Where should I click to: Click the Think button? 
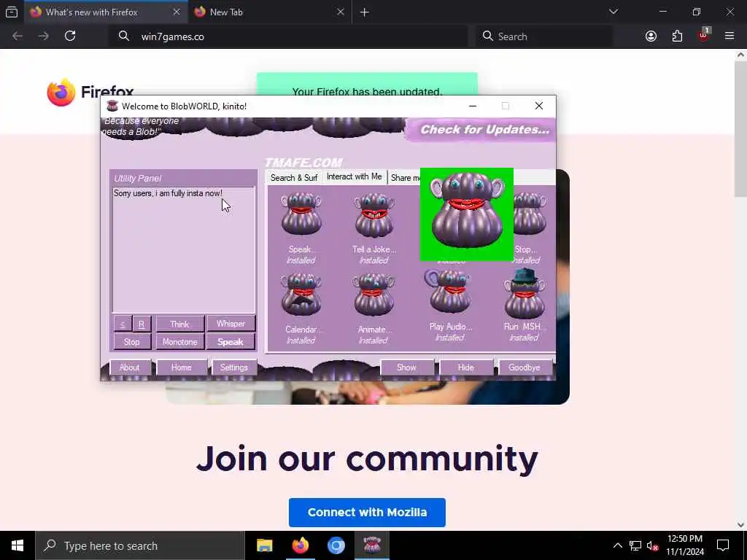point(179,324)
